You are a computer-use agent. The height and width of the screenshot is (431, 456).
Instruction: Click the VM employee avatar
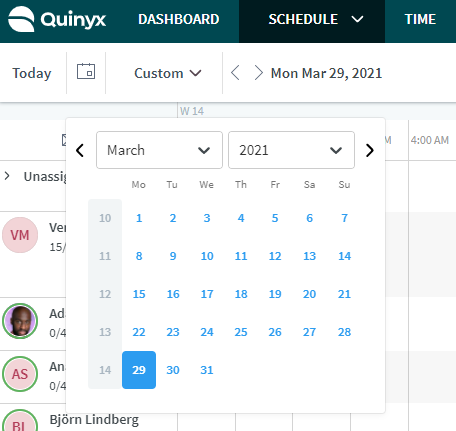[x=20, y=235]
